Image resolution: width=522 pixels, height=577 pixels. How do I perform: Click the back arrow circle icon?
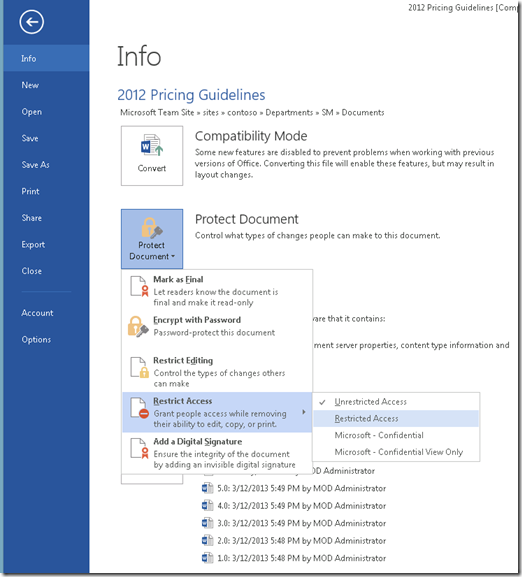(32, 22)
